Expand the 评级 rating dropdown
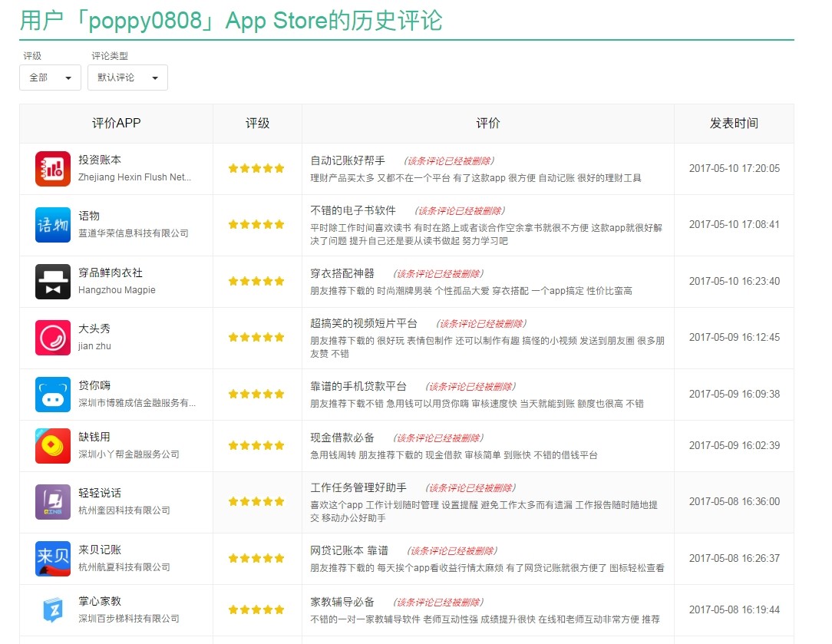Viewport: 832px width, 644px height. click(50, 78)
